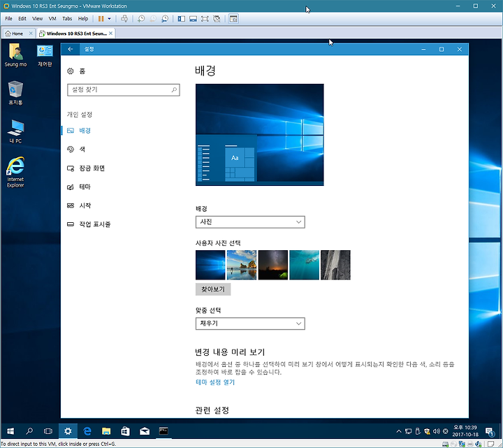Open the VMware File menu
This screenshot has width=503, height=448.
pos(8,19)
